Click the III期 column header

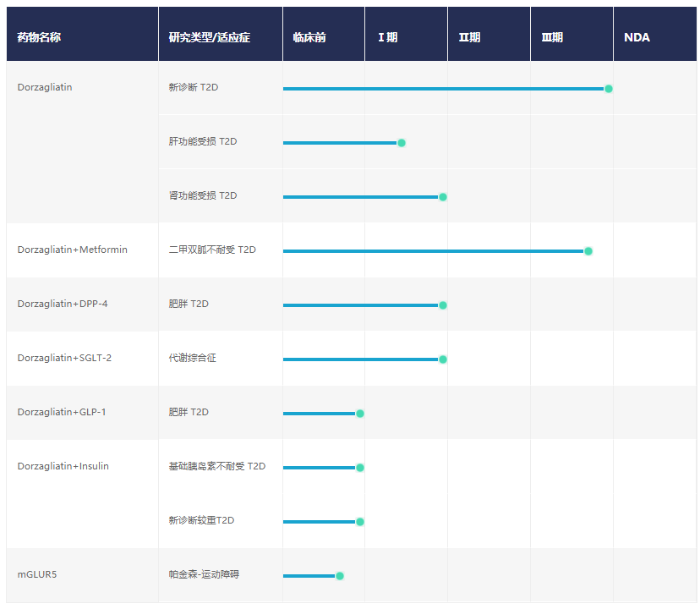[x=571, y=34]
